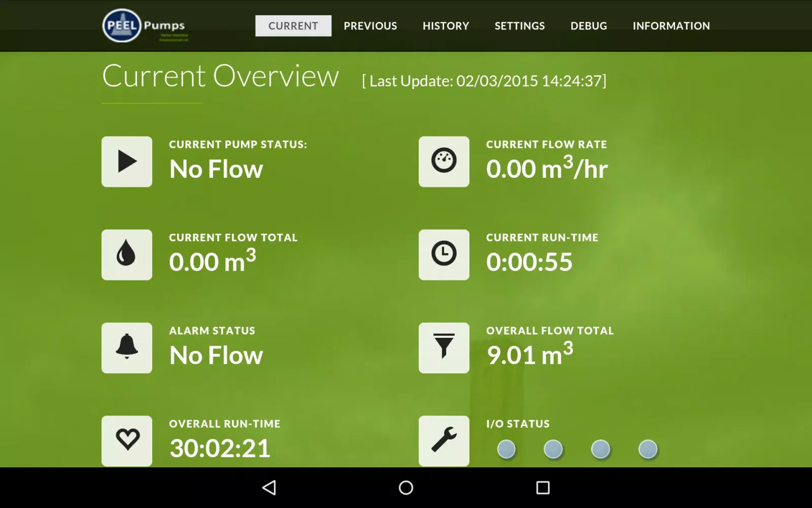The width and height of the screenshot is (812, 508).
Task: Click the overall run-time heart icon
Action: click(x=127, y=441)
